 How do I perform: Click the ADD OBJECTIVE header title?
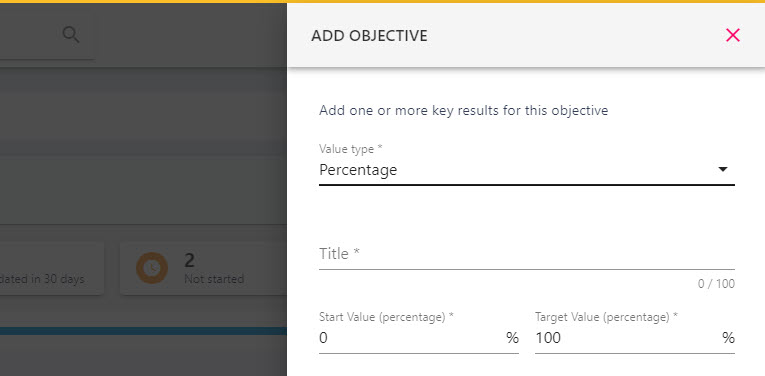(369, 36)
